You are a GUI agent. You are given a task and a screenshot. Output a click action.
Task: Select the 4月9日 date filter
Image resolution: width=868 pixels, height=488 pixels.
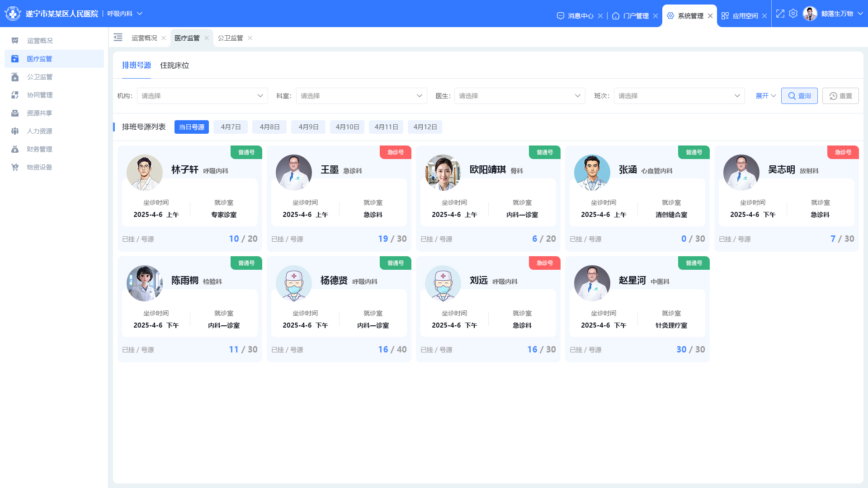tap(308, 127)
